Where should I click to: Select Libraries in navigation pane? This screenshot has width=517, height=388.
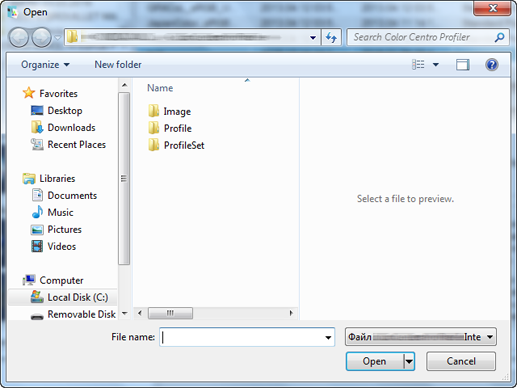[57, 179]
